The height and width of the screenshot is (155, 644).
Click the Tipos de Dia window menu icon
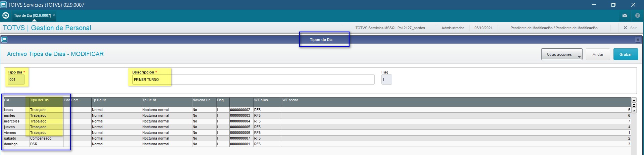[4, 40]
